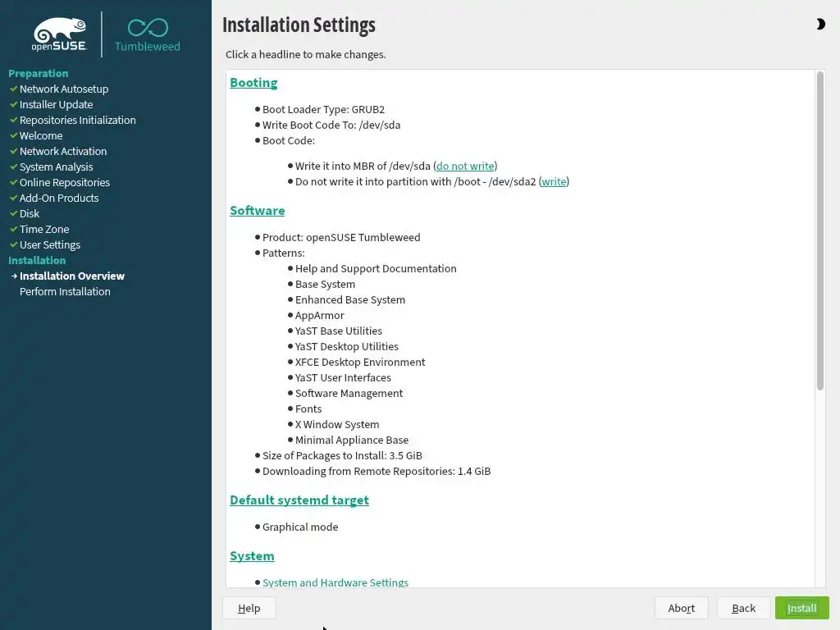Viewport: 840px width, 630px height.
Task: Click 'Size of Packages to Install: 3.5 GiB'
Action: point(342,455)
